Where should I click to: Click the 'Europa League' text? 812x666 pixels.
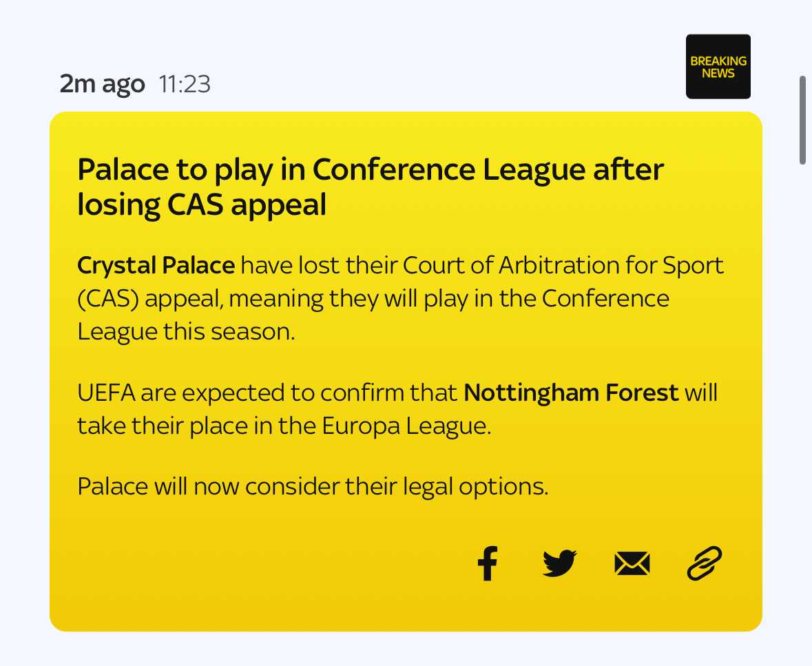click(406, 426)
